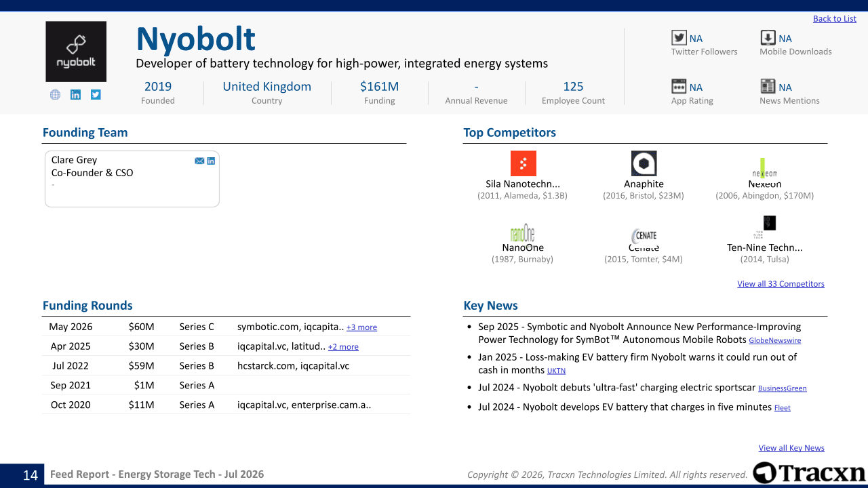868x488 pixels.
Task: Select the Jul 2022 funding date
Action: 71,366
